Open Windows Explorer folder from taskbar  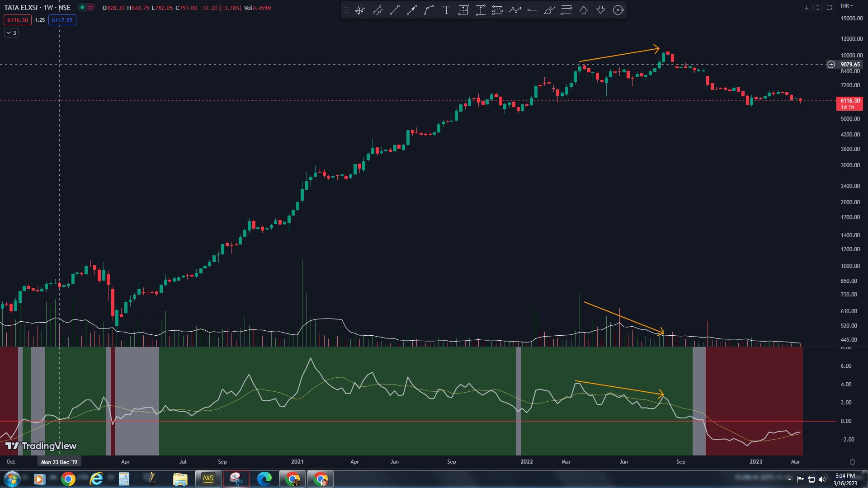pos(180,479)
